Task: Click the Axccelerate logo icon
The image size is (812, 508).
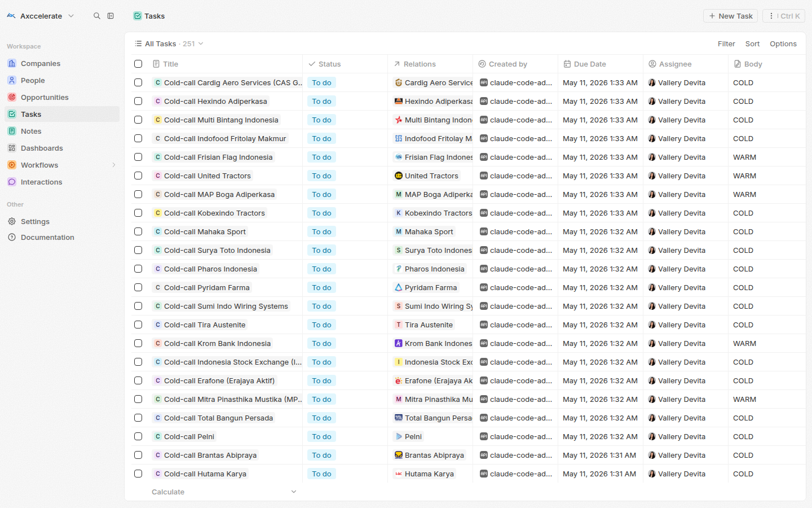Action: [11, 16]
